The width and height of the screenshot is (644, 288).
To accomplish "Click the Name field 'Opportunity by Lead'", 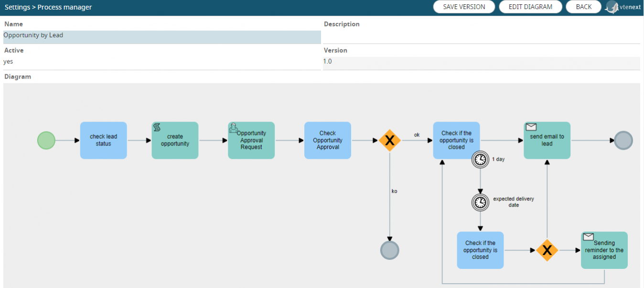I will 162,37.
